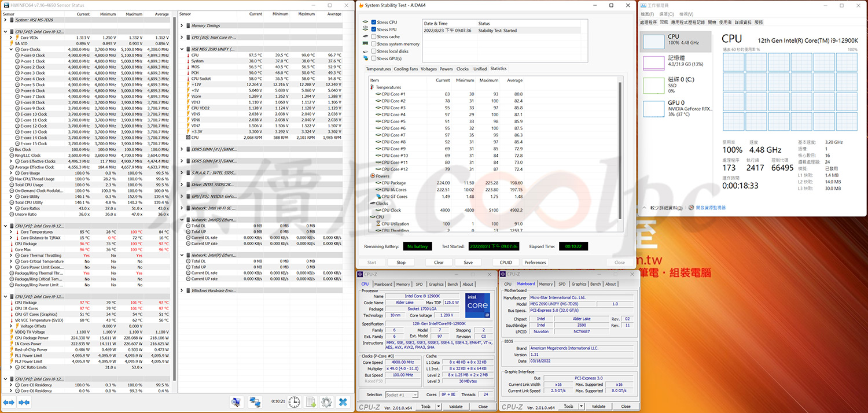Expand the Core Usage row in HWiNFO
868x413 pixels.
11,173
